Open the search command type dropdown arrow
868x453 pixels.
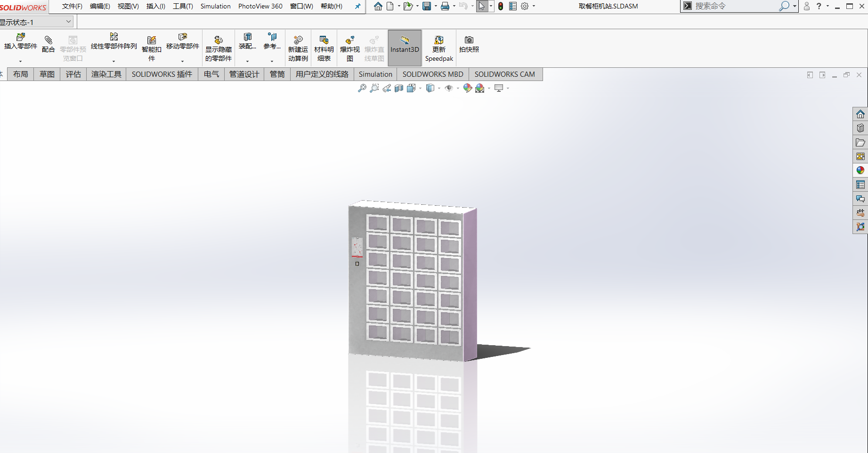(795, 6)
